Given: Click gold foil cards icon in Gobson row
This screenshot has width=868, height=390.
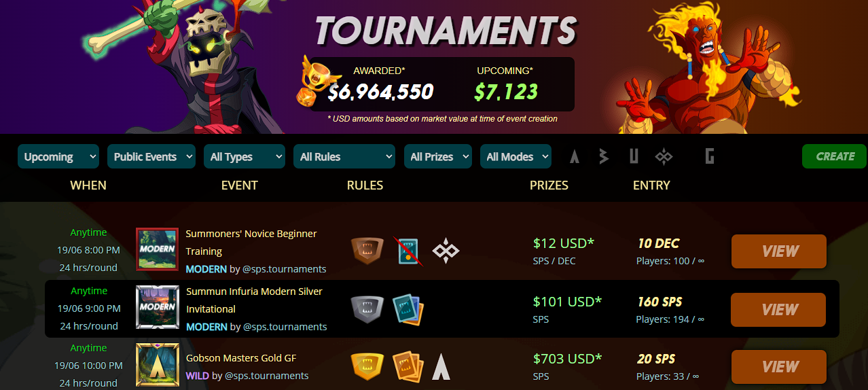Looking at the screenshot, I should (408, 366).
